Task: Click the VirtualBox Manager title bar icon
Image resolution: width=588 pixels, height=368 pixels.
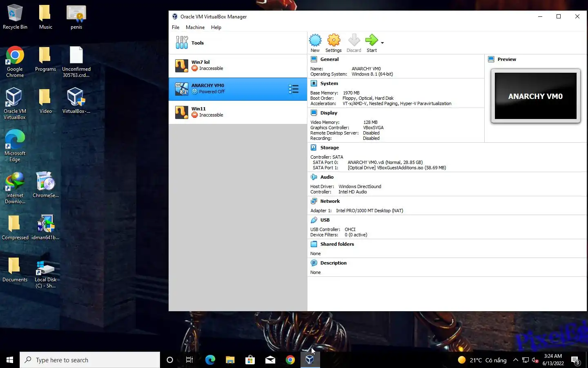Action: 175,17
